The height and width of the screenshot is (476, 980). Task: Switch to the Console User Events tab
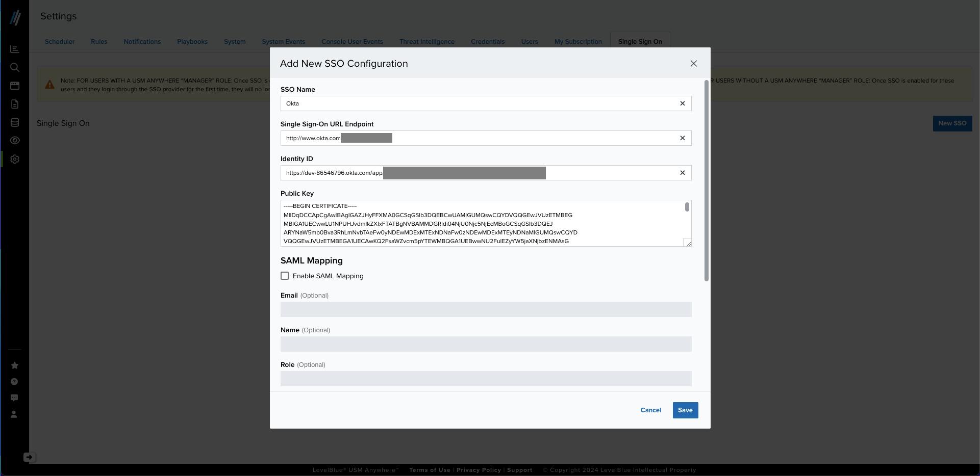(352, 42)
